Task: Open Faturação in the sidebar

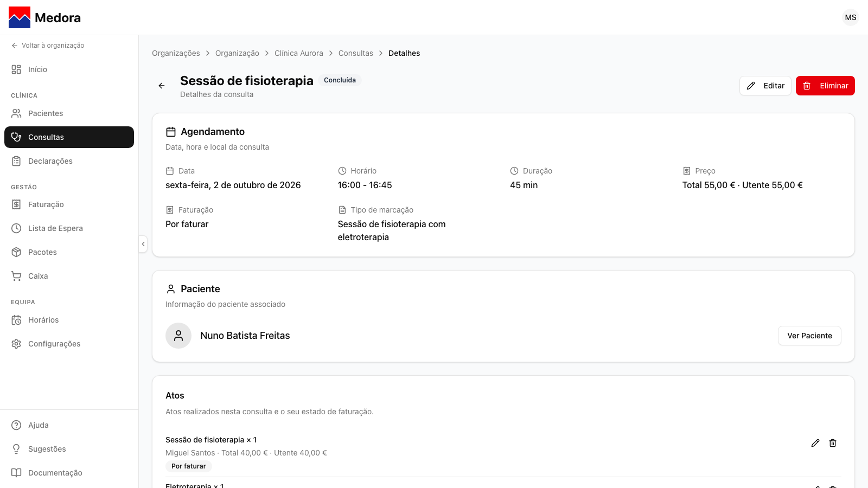Action: click(x=69, y=204)
